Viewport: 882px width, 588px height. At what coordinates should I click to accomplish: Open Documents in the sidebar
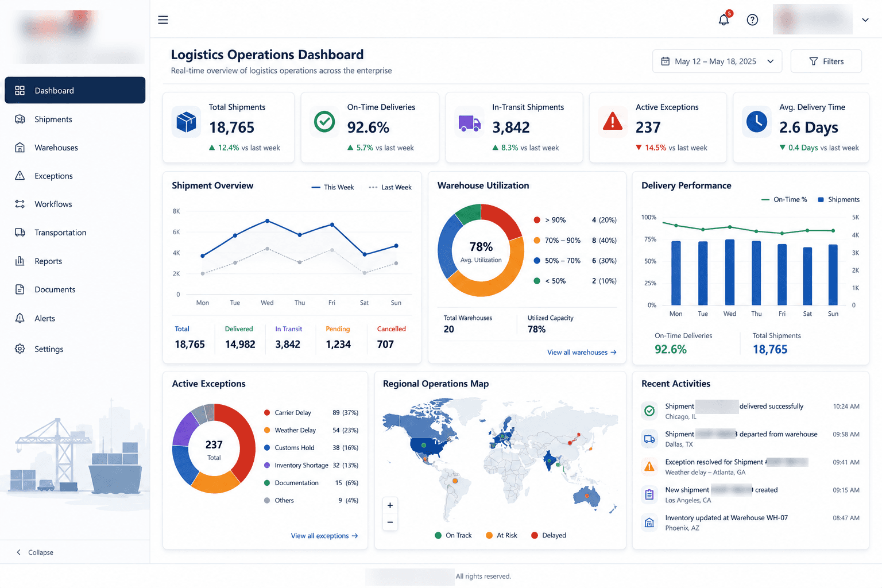[x=75, y=289]
